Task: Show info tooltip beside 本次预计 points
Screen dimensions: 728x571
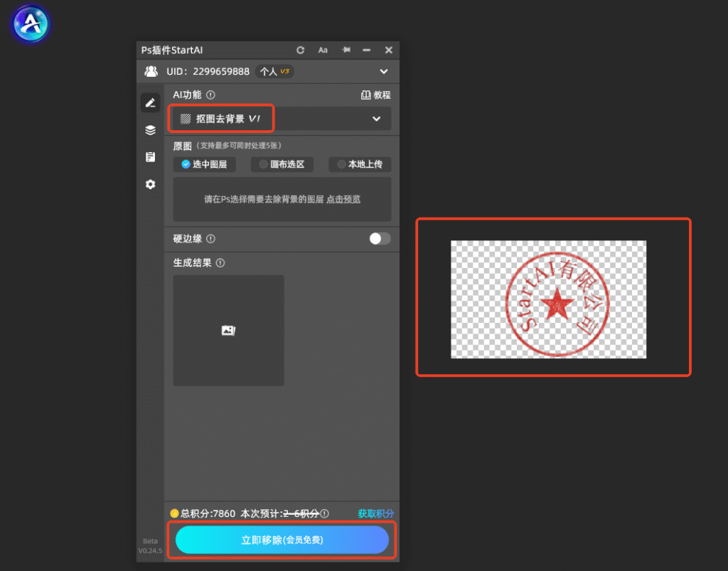Action: (x=324, y=513)
